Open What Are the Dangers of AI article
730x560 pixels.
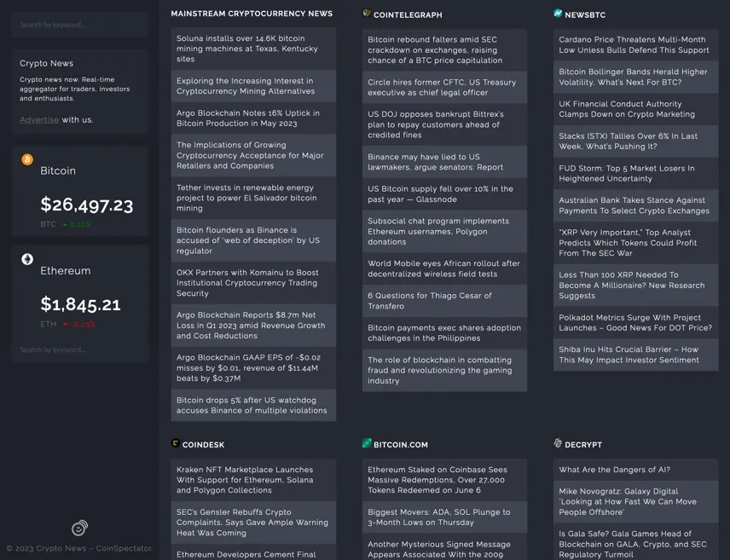tap(636, 470)
